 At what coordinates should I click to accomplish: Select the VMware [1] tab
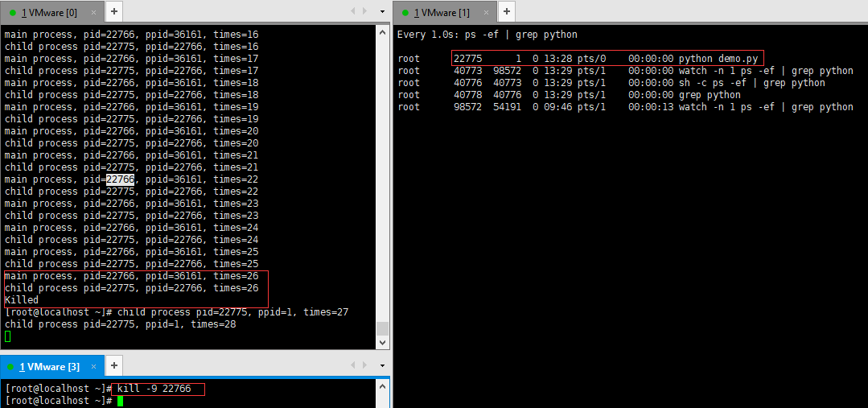click(x=441, y=12)
